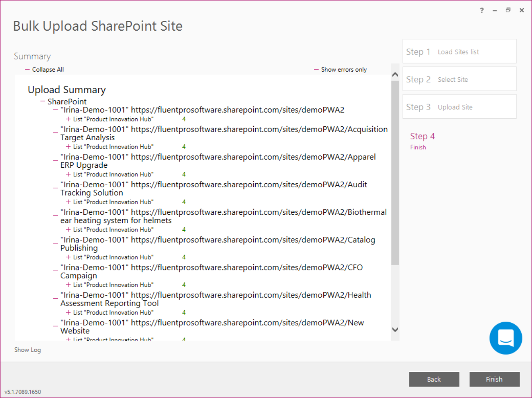Toggle Show errors only filter

pyautogui.click(x=340, y=70)
